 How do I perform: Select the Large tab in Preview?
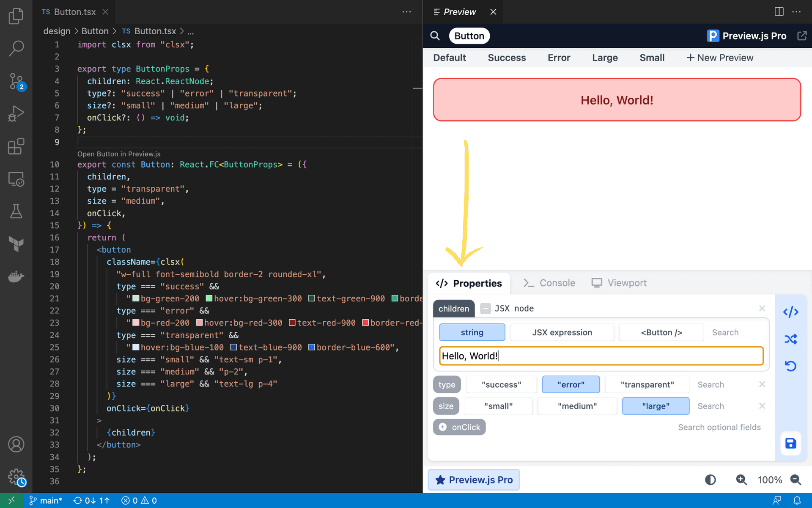(x=605, y=57)
